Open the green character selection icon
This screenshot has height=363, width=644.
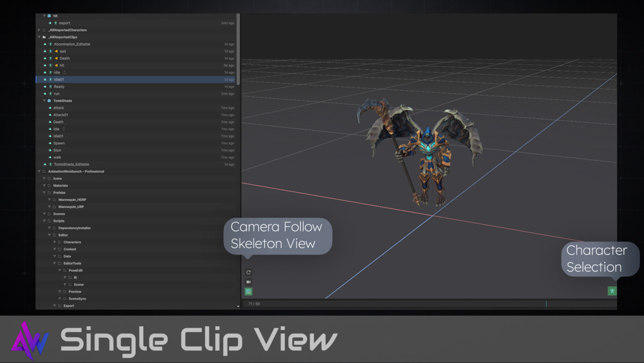(x=612, y=291)
